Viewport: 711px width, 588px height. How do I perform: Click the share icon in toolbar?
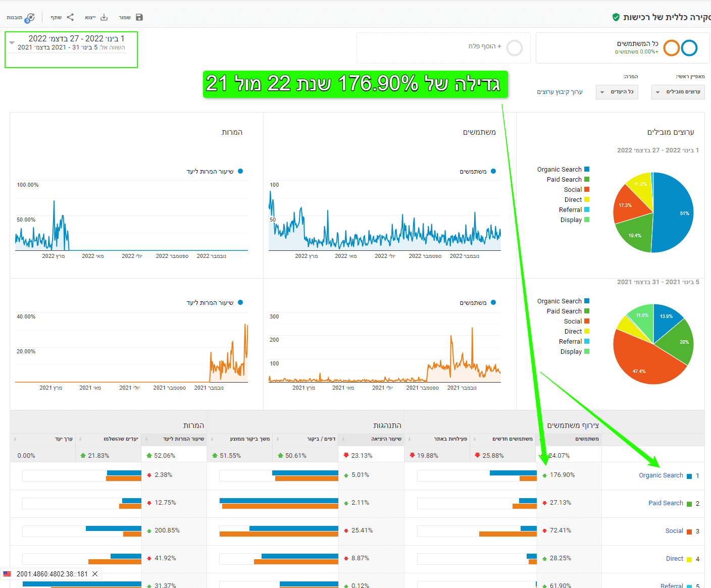70,17
